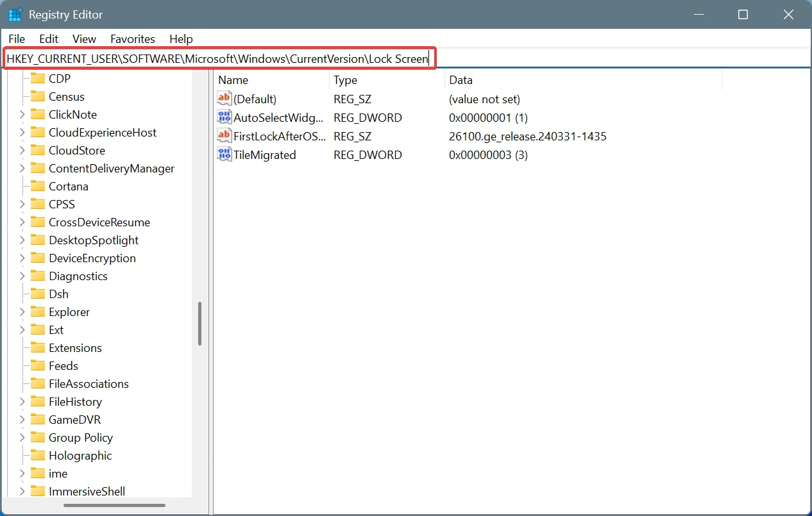Select the FirstLockAfterOS... string value icon
The image size is (812, 516).
[224, 136]
